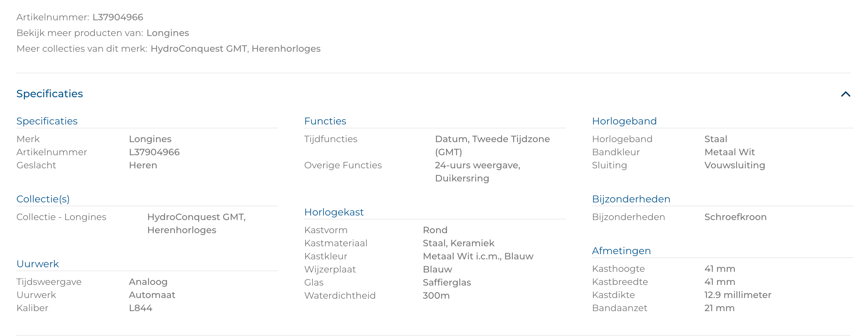Click the Afmetingen subsection heading
The image size is (868, 336).
point(621,251)
